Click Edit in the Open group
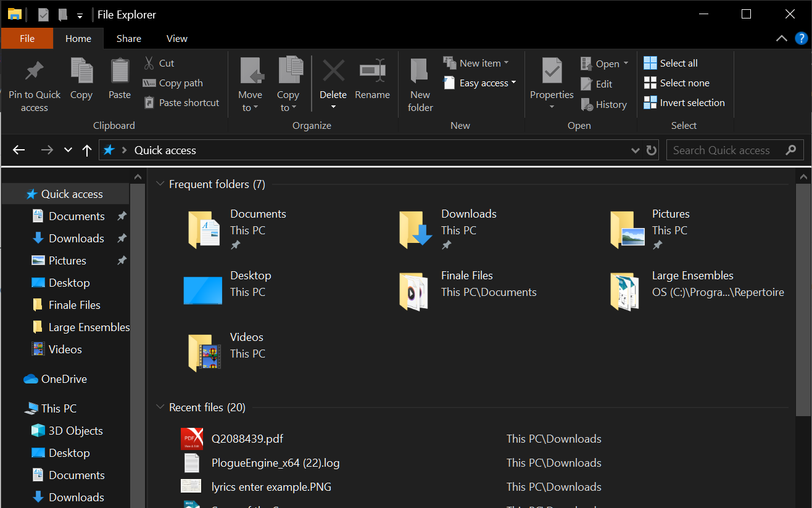 pos(597,84)
